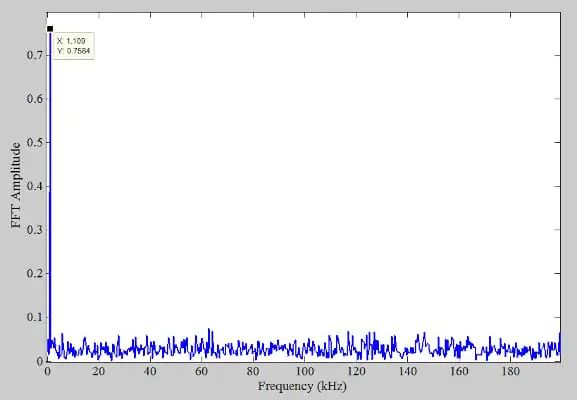Click the rising spike at the plot's right edge

tap(560, 342)
